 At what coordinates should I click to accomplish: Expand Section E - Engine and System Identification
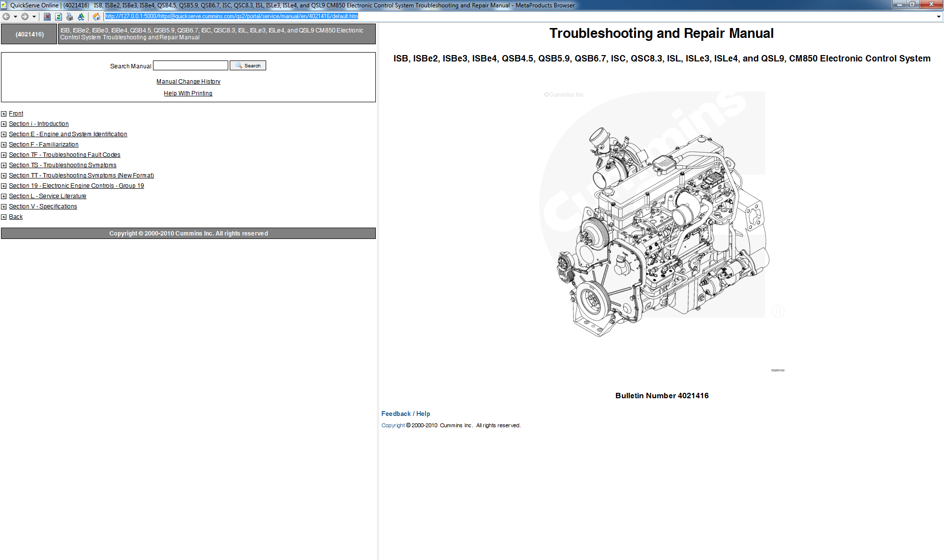[4, 134]
